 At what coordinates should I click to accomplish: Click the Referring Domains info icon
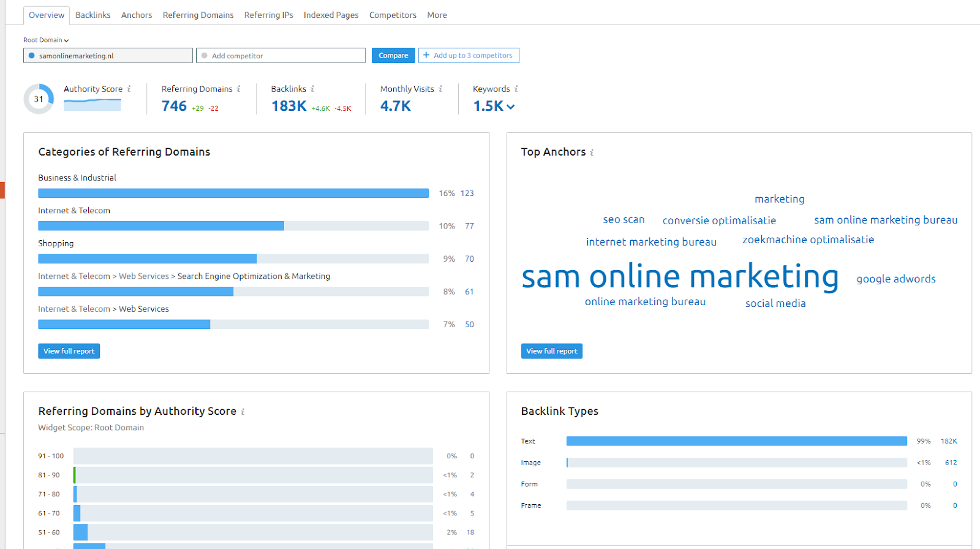point(238,89)
